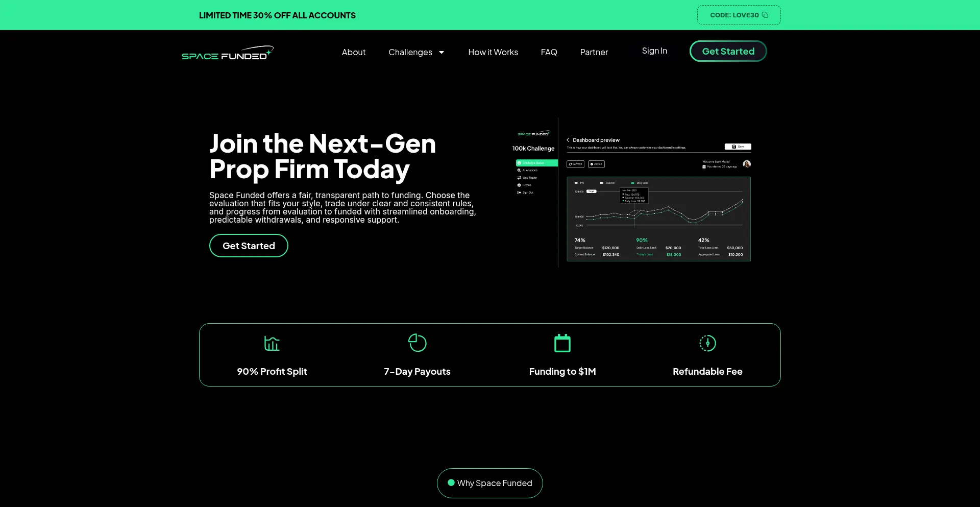Click Get Started below the hero paragraph
980x507 pixels.
(249, 246)
